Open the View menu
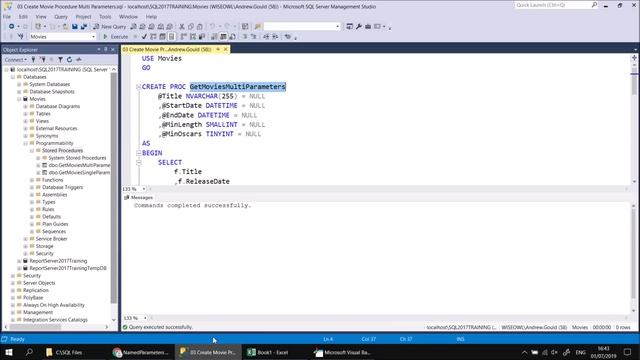Viewport: 640px width, 360px height. (41, 17)
